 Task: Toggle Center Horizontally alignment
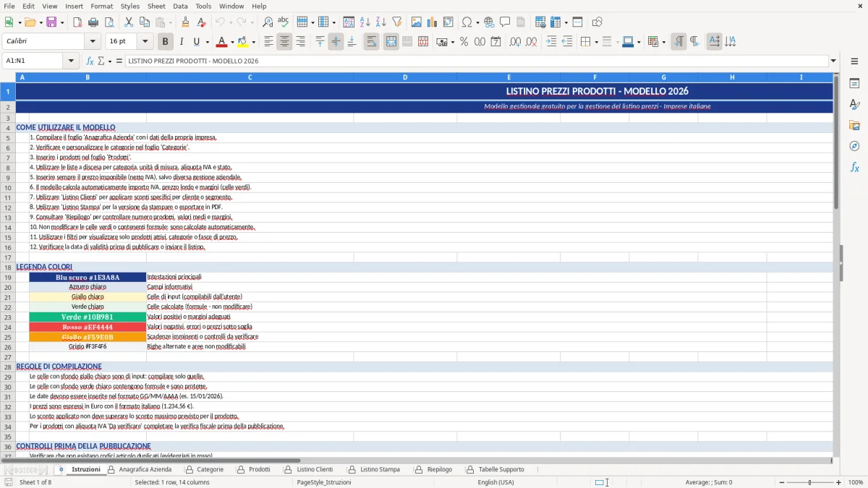coord(284,42)
